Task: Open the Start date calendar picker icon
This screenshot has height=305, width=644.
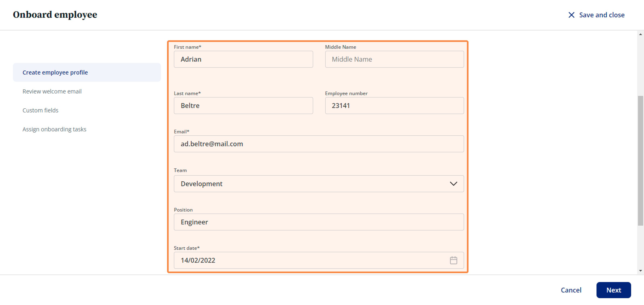Action: pyautogui.click(x=453, y=260)
